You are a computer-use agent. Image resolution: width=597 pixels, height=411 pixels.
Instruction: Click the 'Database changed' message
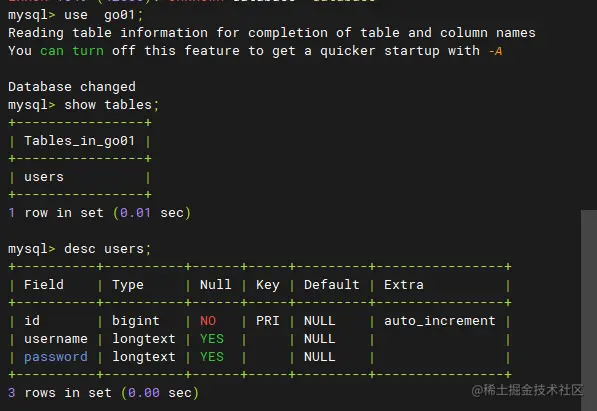click(72, 87)
